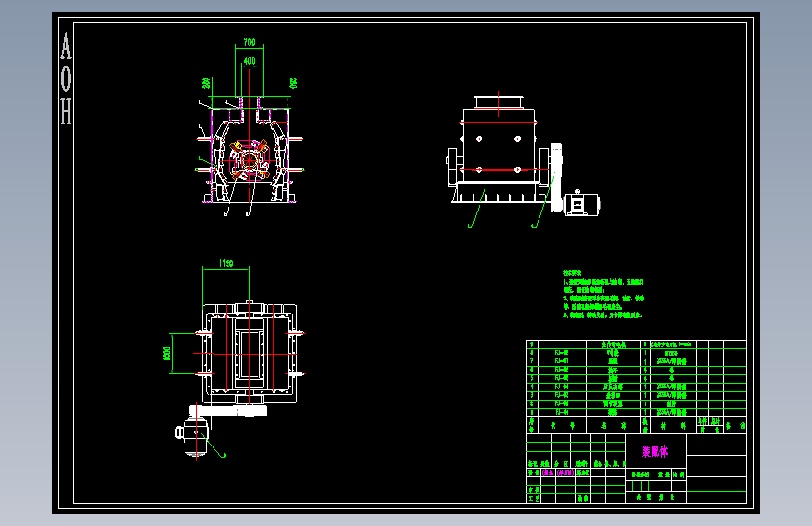Click the 1150 dimension label

coord(227,263)
